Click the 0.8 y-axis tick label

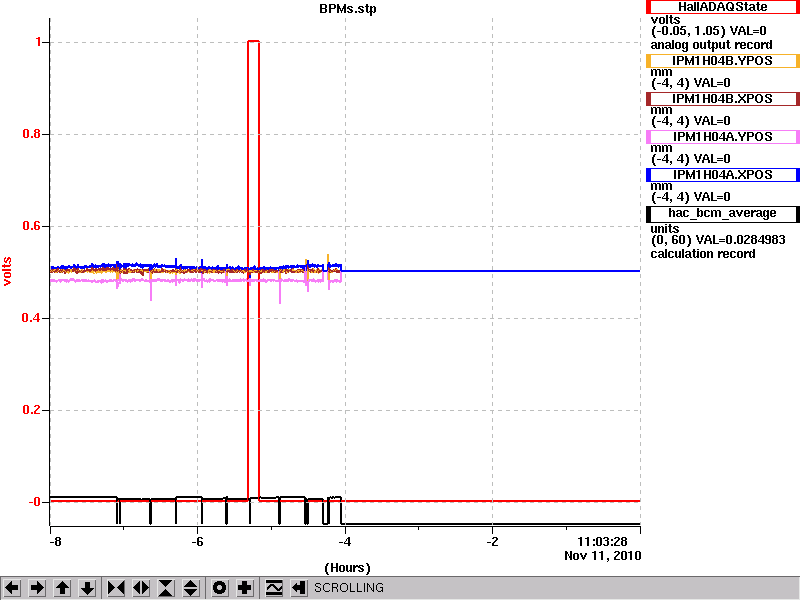(32, 134)
